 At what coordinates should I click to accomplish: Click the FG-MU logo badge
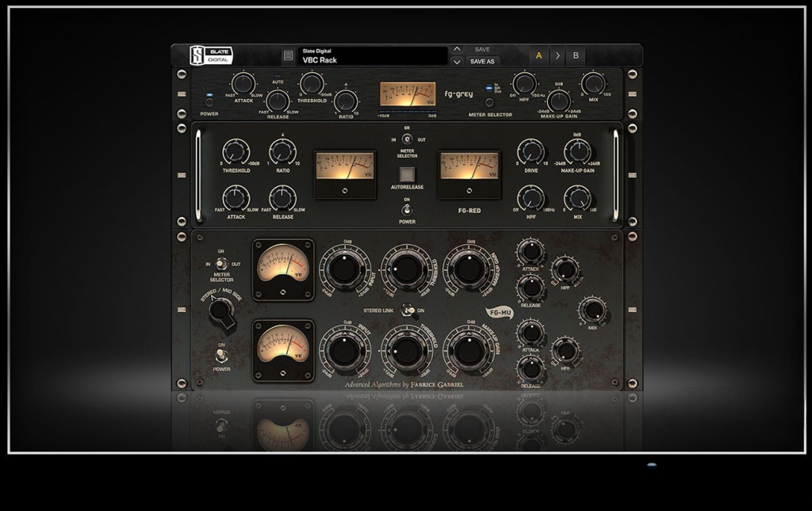click(500, 312)
